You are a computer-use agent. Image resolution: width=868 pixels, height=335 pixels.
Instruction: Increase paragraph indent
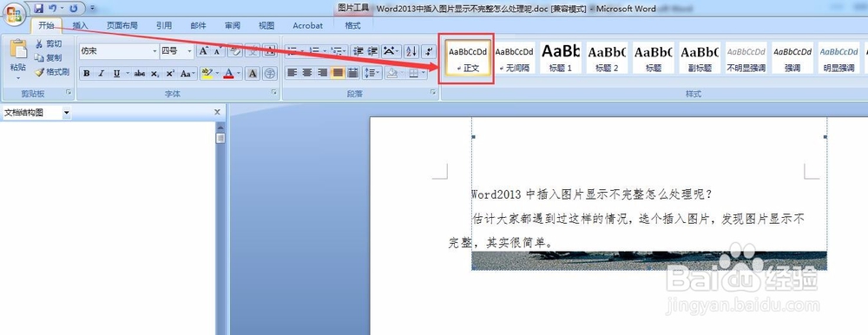click(x=372, y=51)
